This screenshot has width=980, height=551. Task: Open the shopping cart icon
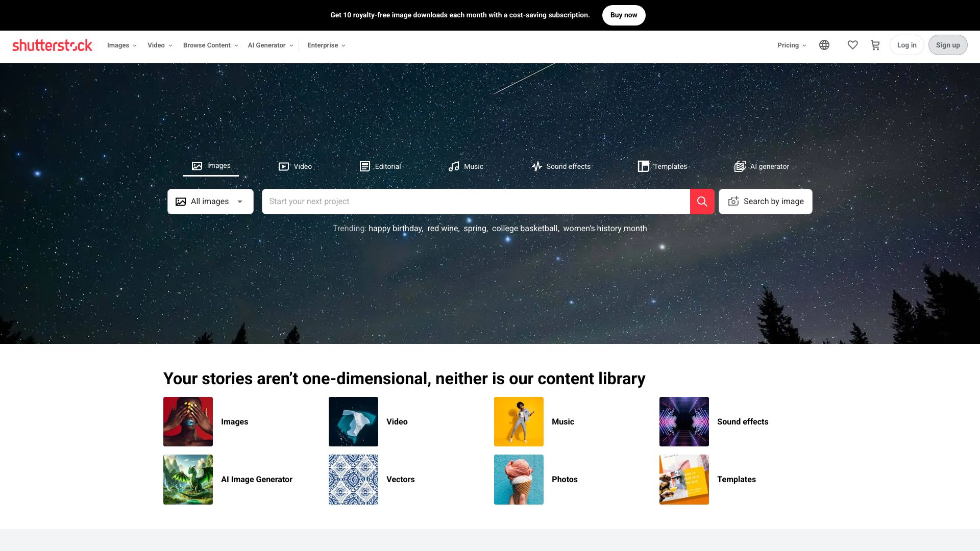click(x=875, y=45)
